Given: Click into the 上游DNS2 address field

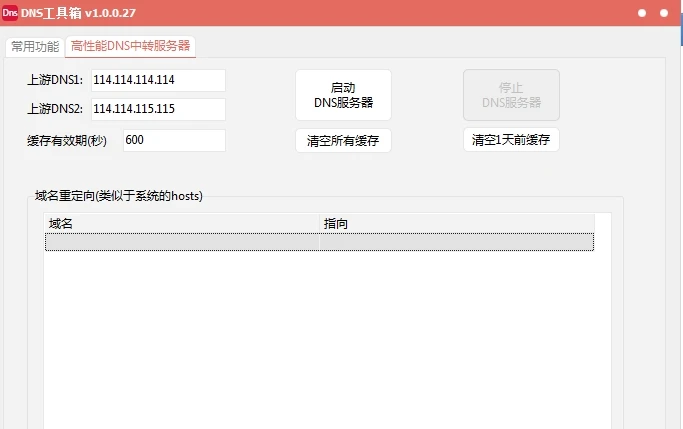Looking at the screenshot, I should 156,109.
